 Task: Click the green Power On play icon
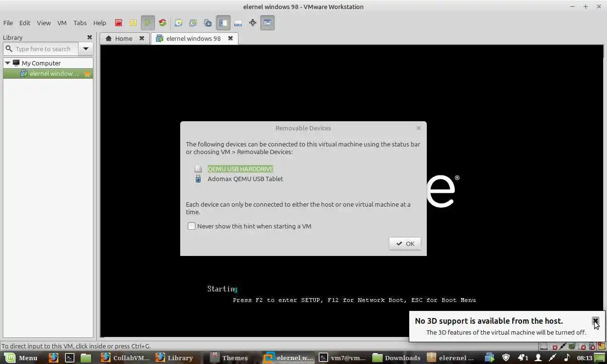148,23
